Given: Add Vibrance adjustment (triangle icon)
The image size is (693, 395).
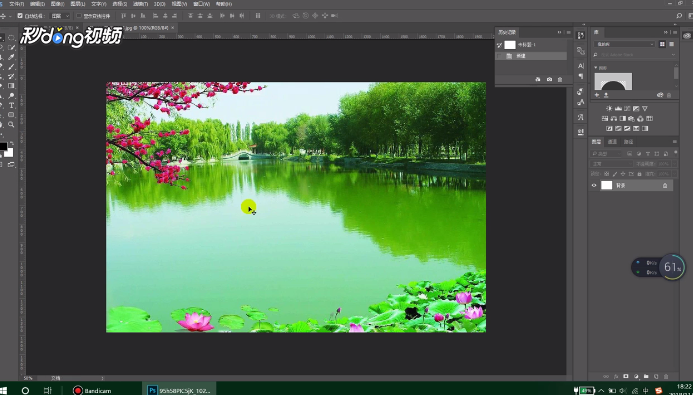Looking at the screenshot, I should 645,108.
